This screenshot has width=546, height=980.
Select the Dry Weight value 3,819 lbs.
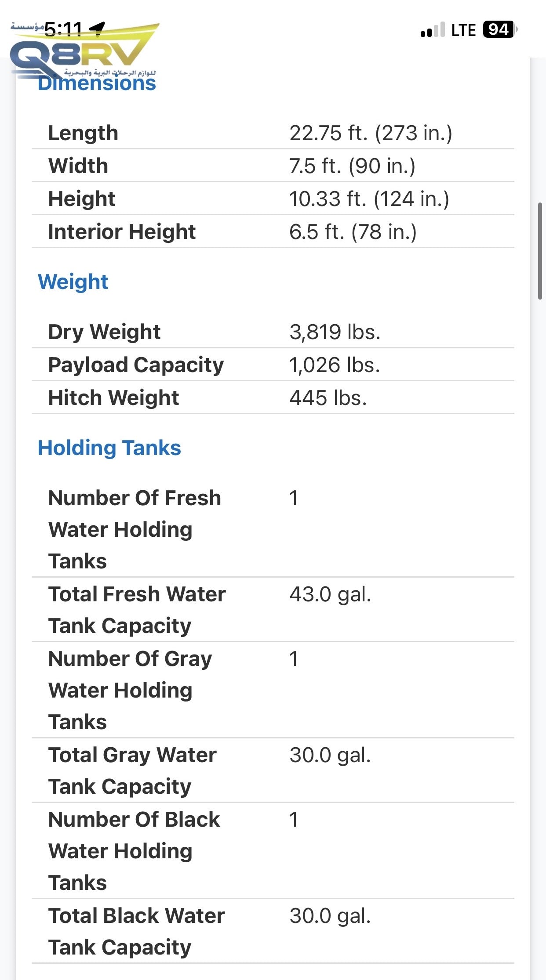coord(335,332)
